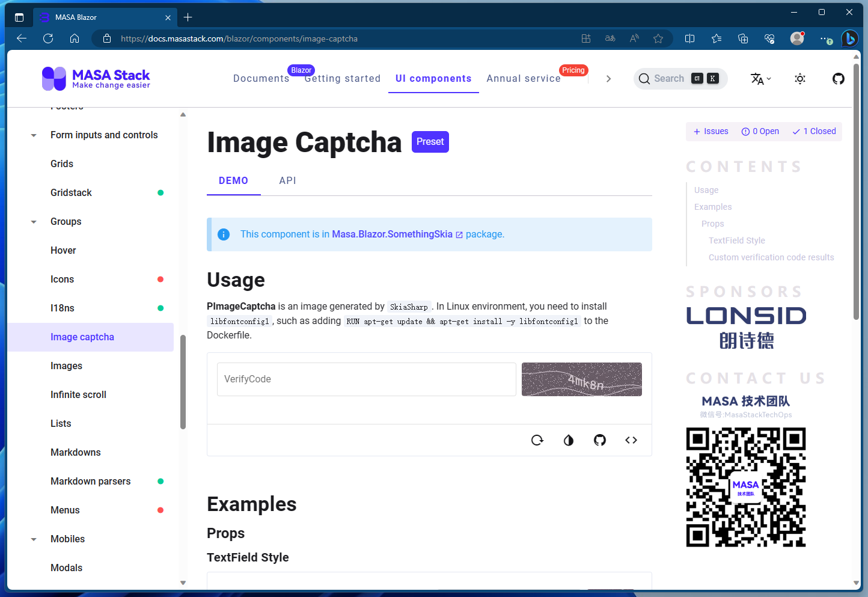Show the example source code with the code icon
The image size is (868, 597).
[x=631, y=439]
